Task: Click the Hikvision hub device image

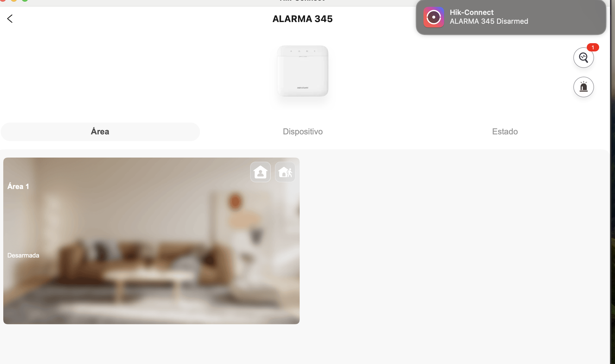Action: coord(303,71)
